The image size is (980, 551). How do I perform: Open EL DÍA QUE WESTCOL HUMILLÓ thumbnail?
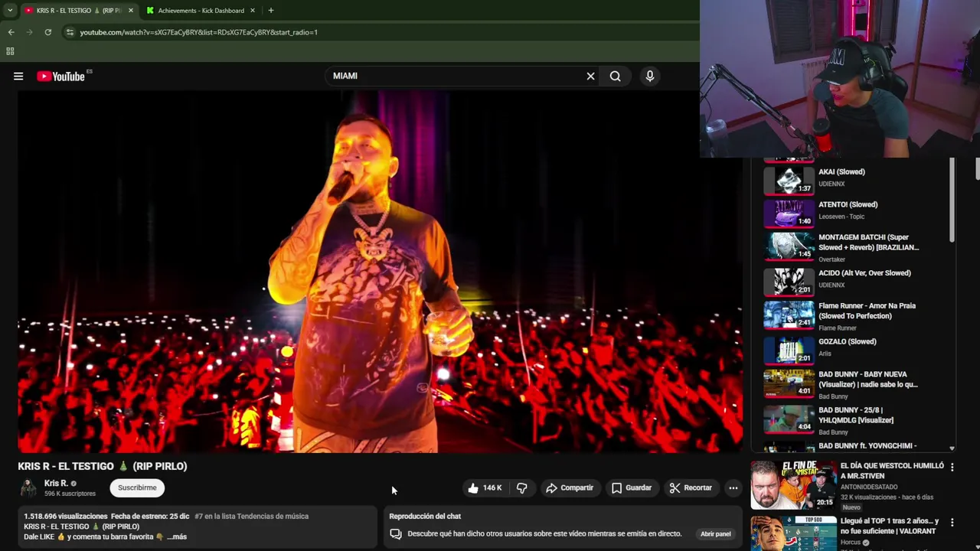point(793,485)
